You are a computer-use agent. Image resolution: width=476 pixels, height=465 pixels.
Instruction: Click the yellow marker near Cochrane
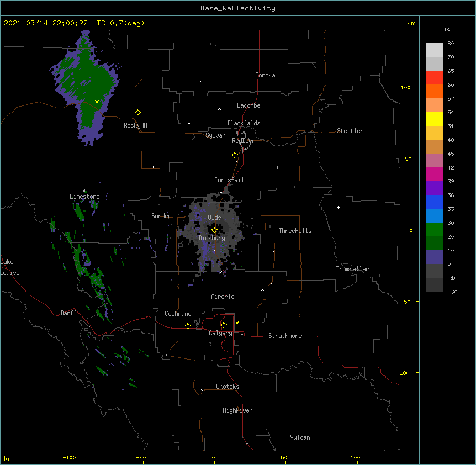[188, 326]
